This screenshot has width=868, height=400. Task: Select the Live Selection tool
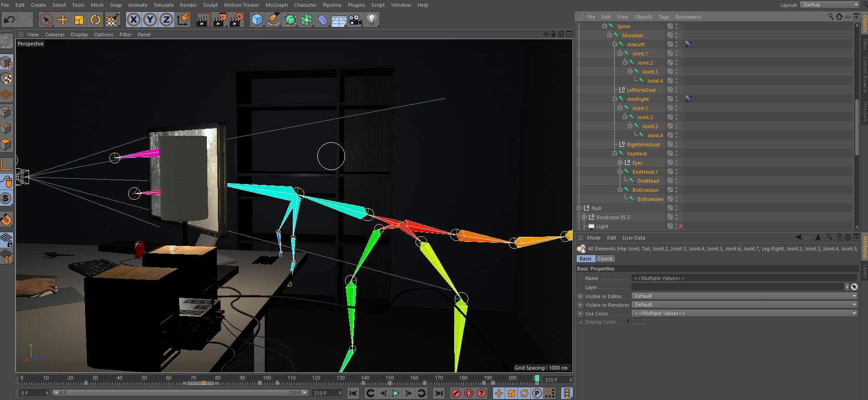46,20
